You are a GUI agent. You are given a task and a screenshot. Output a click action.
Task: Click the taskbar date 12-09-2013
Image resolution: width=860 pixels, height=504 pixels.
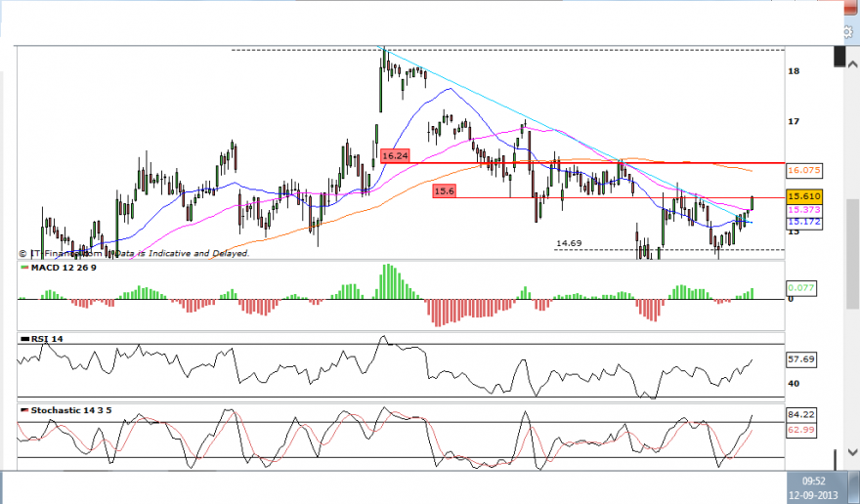[x=813, y=494]
